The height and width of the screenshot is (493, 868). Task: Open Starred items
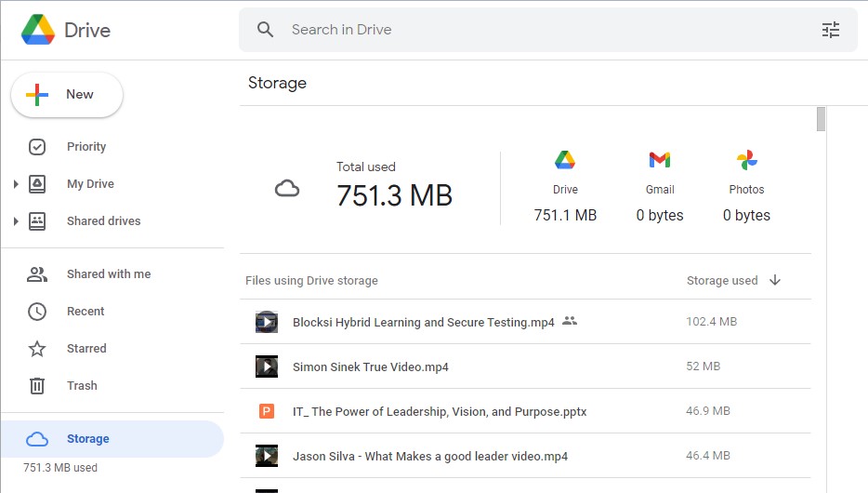coord(87,349)
